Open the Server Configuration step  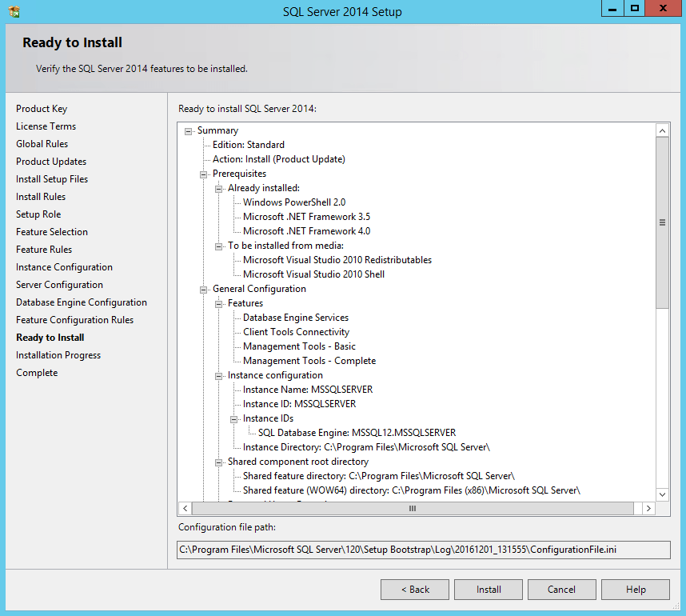pyautogui.click(x=59, y=285)
